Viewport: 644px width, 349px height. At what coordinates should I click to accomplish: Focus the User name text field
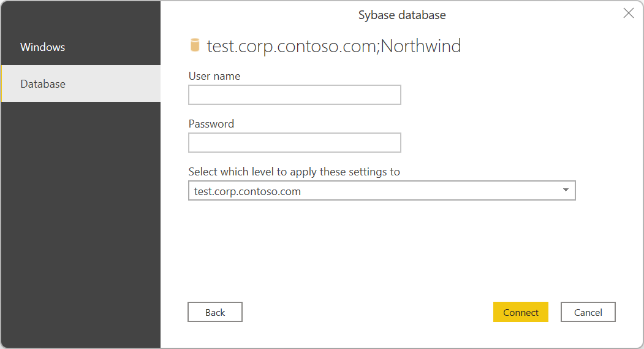coord(294,95)
